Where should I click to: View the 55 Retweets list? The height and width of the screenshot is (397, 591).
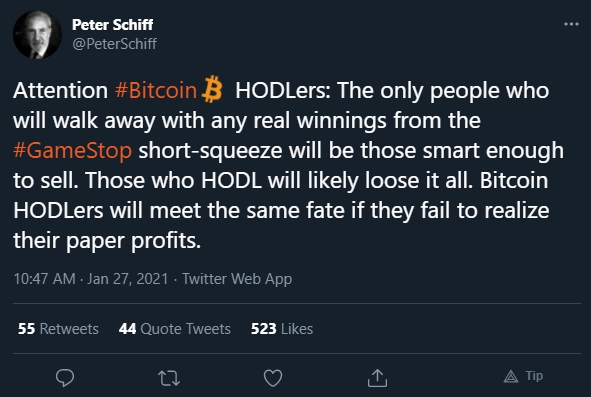(x=58, y=329)
